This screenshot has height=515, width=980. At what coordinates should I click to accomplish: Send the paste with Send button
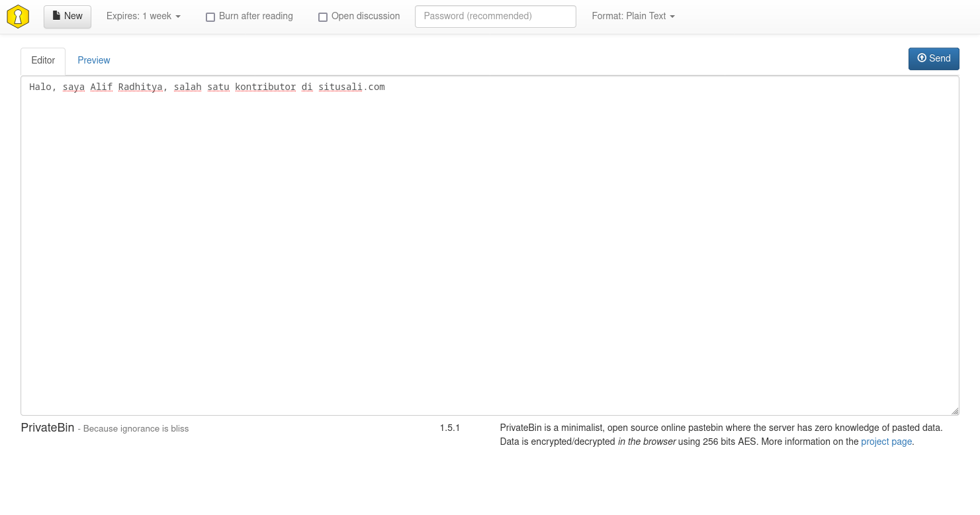pyautogui.click(x=934, y=58)
